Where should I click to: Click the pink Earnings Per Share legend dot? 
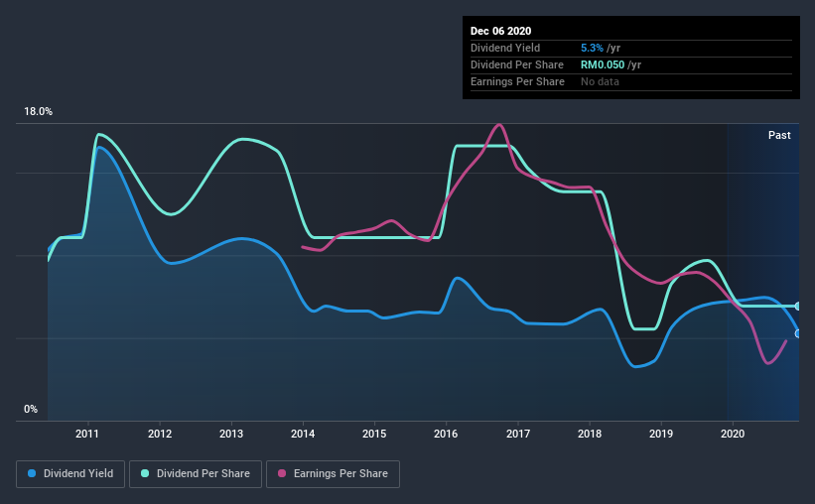click(x=282, y=473)
